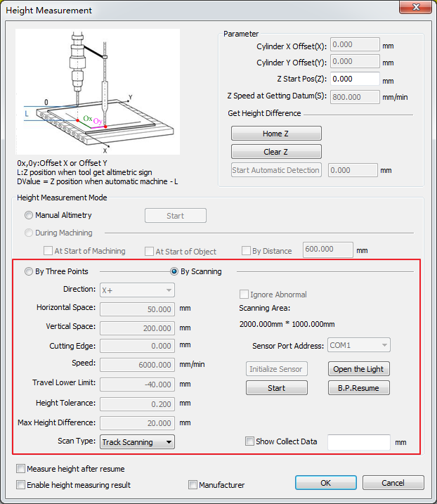This screenshot has height=504, width=437.
Task: Open the Sensor Port Address COM1 dropdown
Action: pyautogui.click(x=359, y=345)
